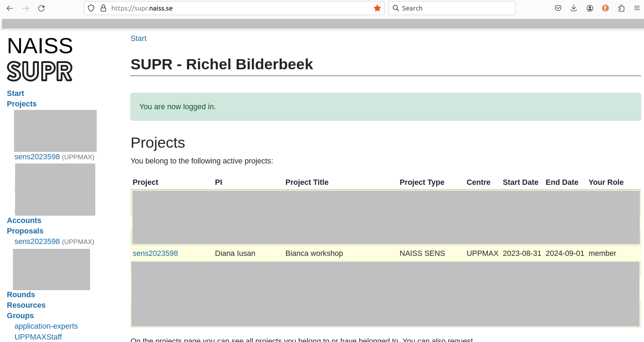This screenshot has width=644, height=342.
Task: Click the Bianca workshop project title
Action: click(x=314, y=253)
